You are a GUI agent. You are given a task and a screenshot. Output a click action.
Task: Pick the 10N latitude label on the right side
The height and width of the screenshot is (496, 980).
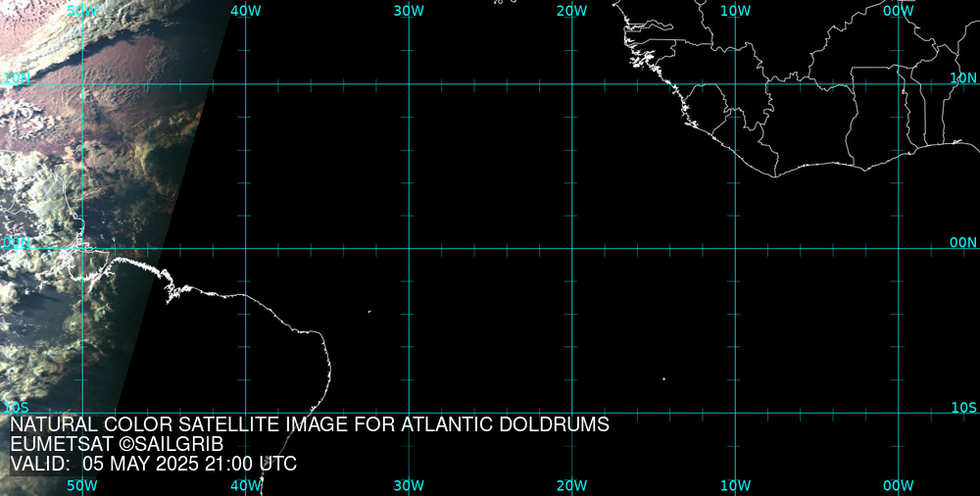click(x=963, y=78)
